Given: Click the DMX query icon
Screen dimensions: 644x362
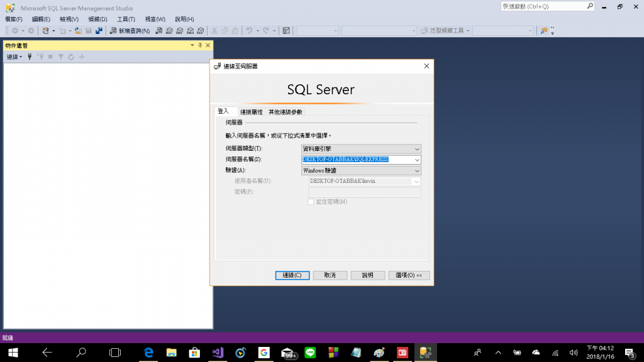Looking at the screenshot, I should (179, 31).
